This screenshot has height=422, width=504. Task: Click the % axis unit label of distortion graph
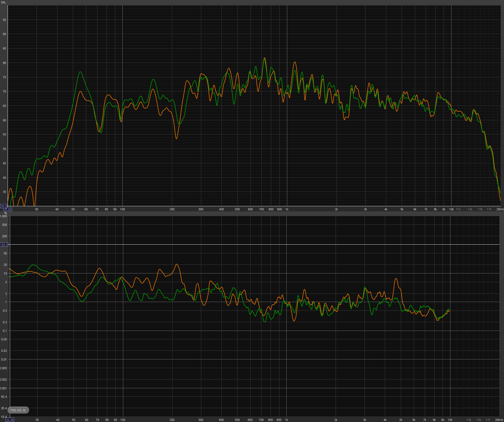tap(6, 213)
